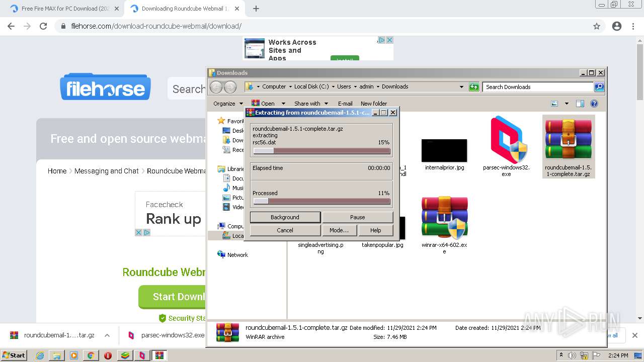This screenshot has height=362, width=644.
Task: Click the Explorer back navigation arrow
Action: (x=216, y=87)
